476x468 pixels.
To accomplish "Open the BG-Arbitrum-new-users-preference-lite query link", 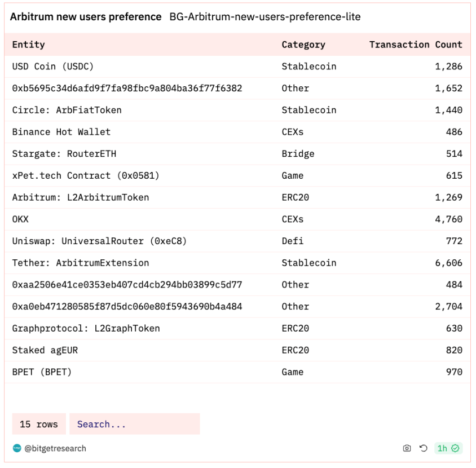I will (265, 17).
